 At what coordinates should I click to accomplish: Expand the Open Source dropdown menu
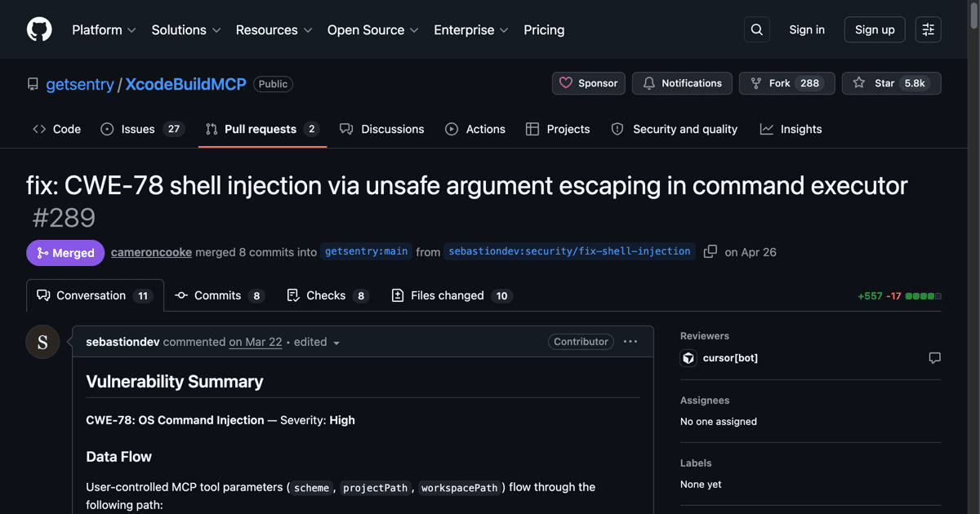coord(373,29)
